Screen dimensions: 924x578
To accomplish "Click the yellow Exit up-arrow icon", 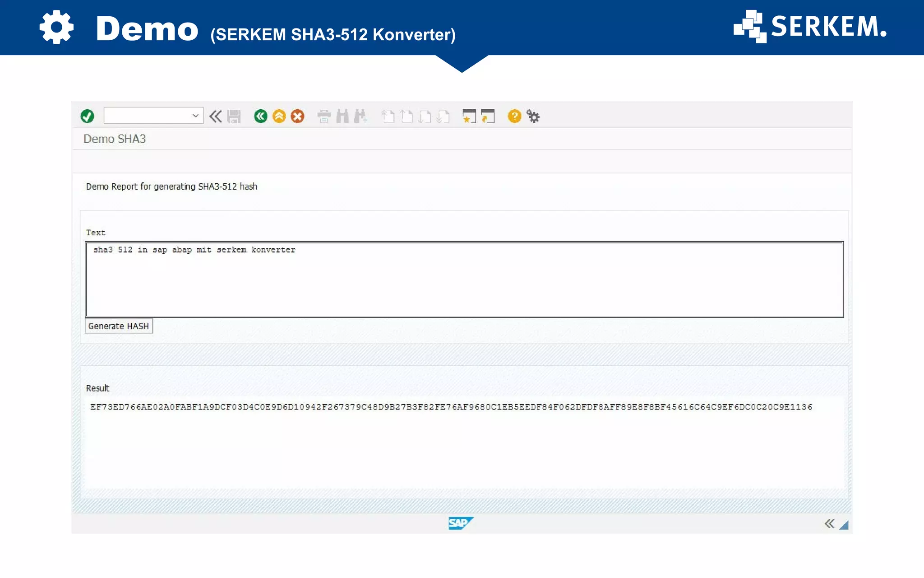I will (x=279, y=116).
